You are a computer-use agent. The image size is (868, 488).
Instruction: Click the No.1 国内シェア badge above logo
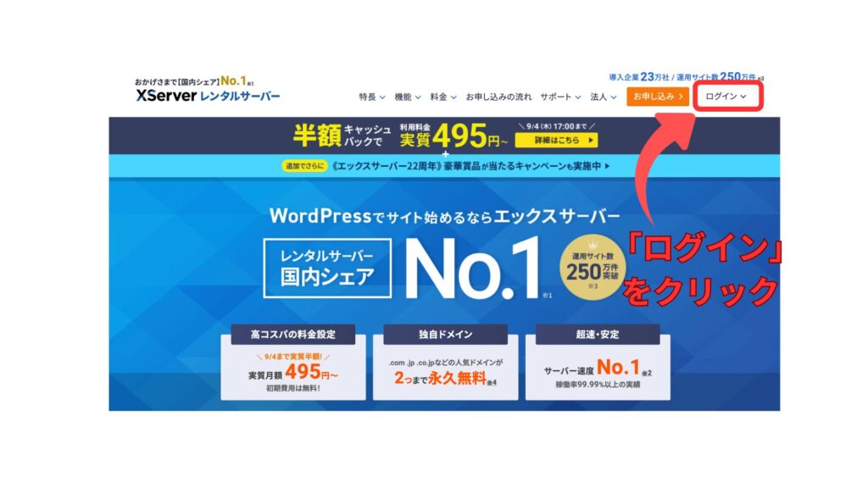coord(194,80)
